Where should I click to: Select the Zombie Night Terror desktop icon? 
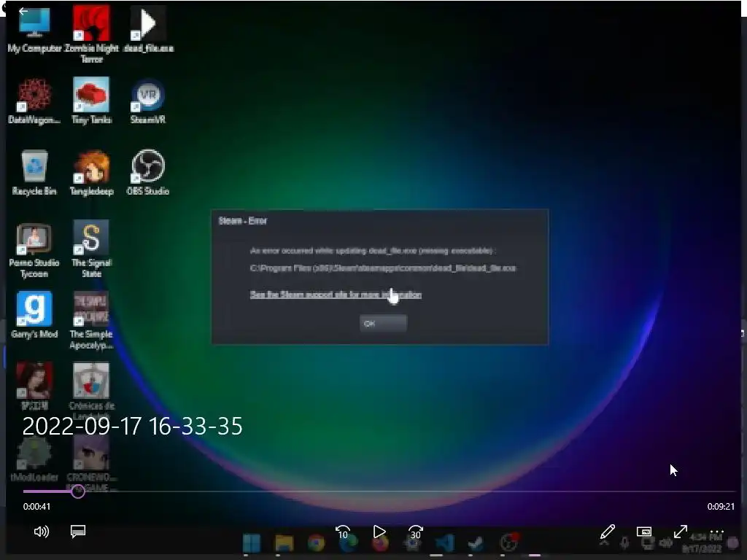click(x=91, y=34)
